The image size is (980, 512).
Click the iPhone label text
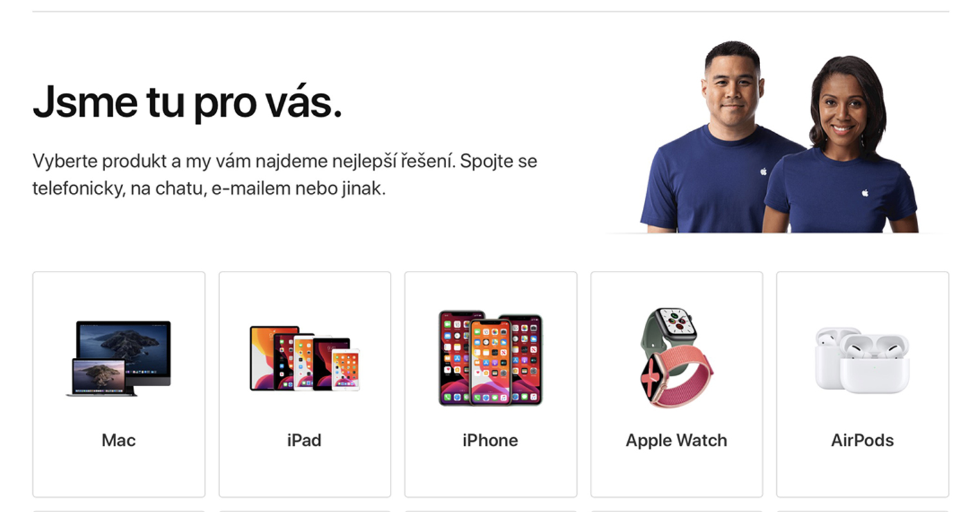coord(490,440)
